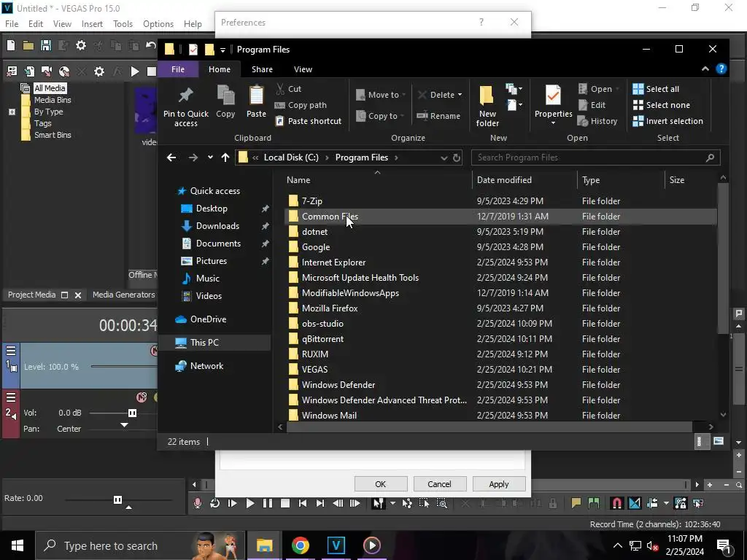Viewport: 747px width, 560px height.
Task: Open the edit tool dropdown arrow
Action: point(392,503)
